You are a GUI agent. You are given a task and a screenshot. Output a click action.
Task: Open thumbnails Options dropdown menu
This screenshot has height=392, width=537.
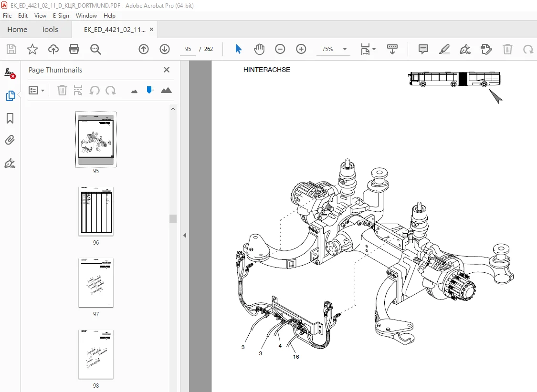[x=36, y=90]
